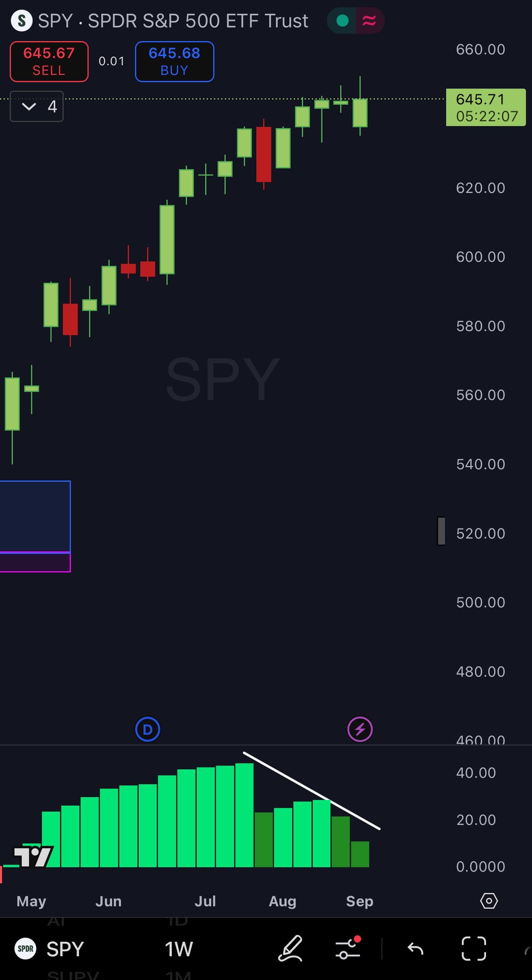
Task: Open the 1W timeframe selector
Action: click(x=178, y=949)
